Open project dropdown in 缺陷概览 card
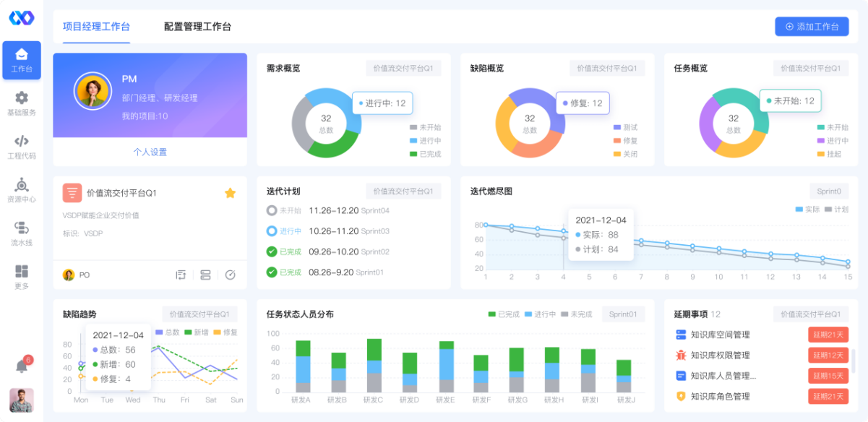 coord(606,68)
